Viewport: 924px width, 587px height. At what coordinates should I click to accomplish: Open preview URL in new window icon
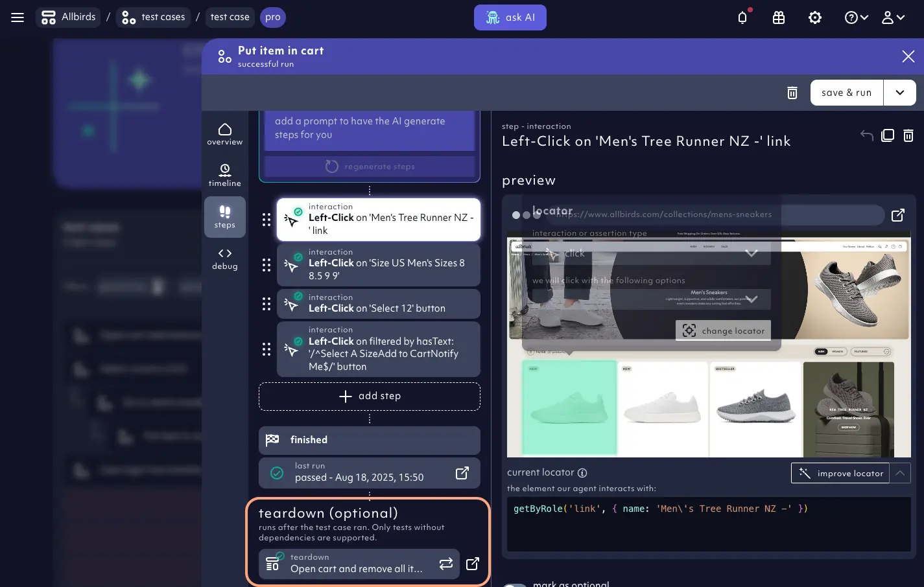pos(898,215)
